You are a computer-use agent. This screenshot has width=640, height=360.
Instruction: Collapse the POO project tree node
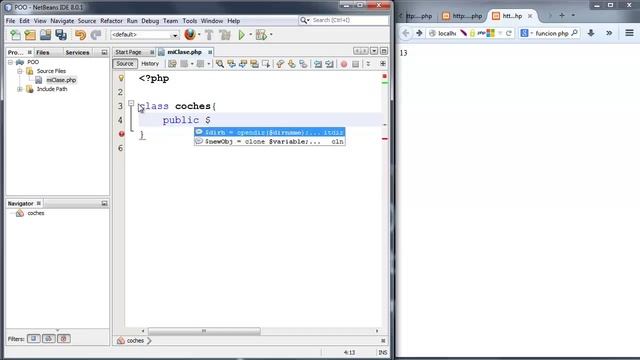coord(11,62)
